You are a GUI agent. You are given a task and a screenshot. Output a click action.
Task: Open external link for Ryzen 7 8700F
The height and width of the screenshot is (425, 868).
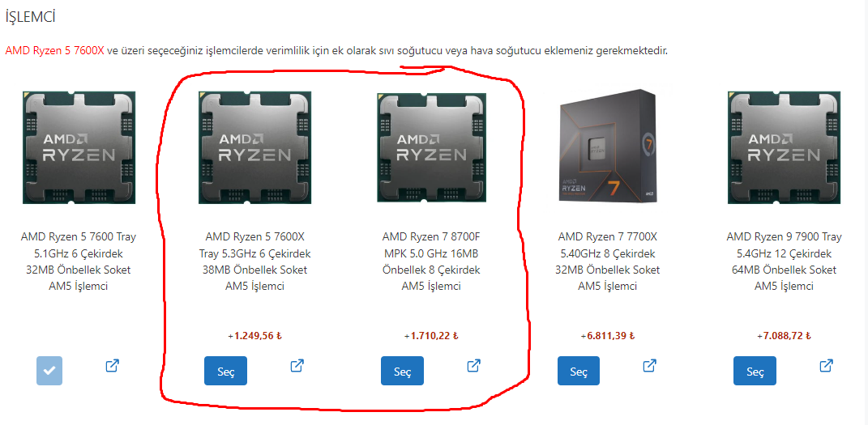pos(473,366)
